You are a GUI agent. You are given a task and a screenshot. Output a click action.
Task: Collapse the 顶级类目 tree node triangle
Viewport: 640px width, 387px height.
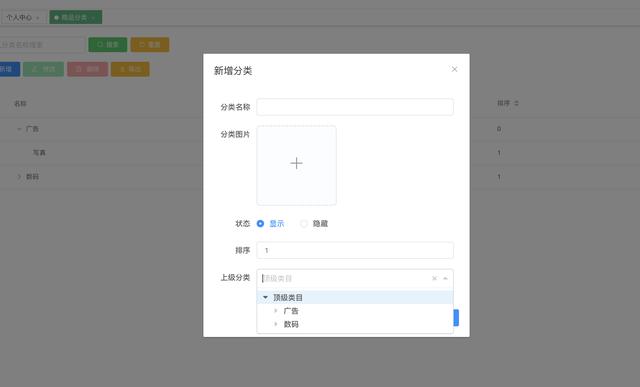[265, 298]
